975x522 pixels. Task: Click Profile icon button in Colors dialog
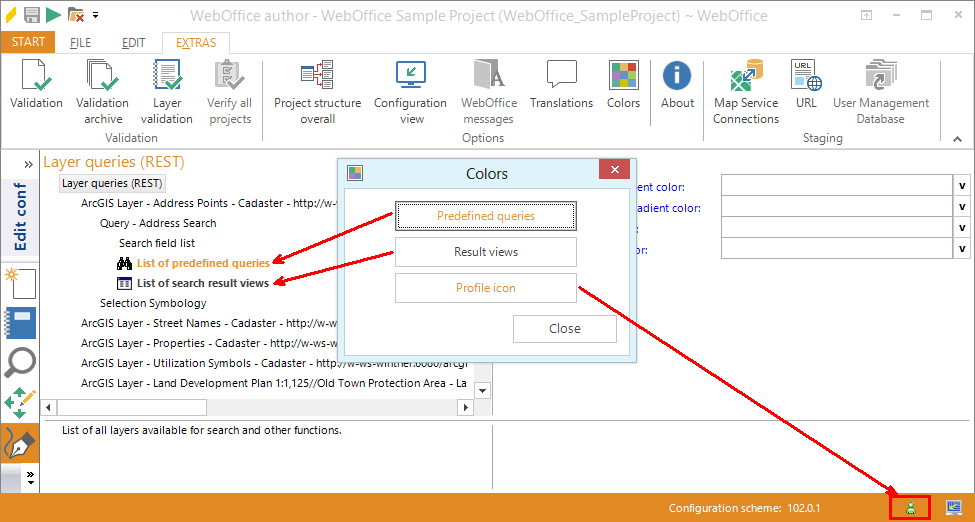click(x=486, y=288)
